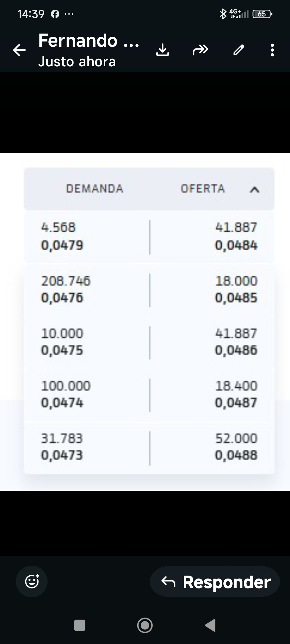Collapse the order book chevron
This screenshot has height=644, width=290.
[x=255, y=189]
